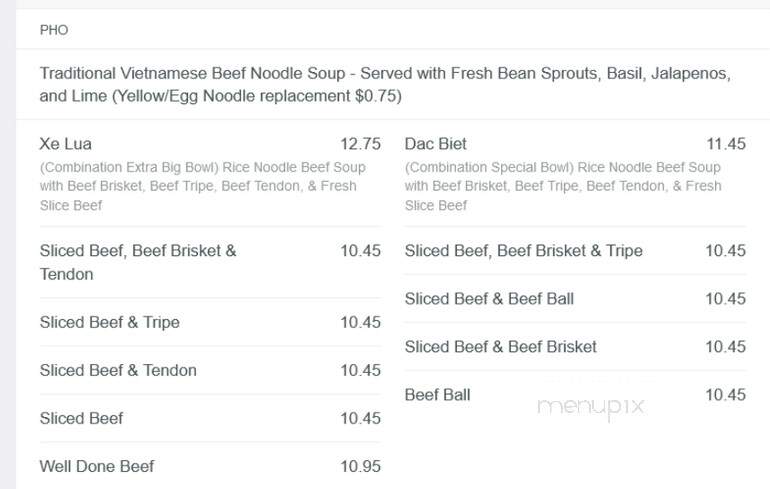Image resolution: width=770 pixels, height=489 pixels.
Task: Click the Beef Ball price 10.45
Action: [x=726, y=395]
